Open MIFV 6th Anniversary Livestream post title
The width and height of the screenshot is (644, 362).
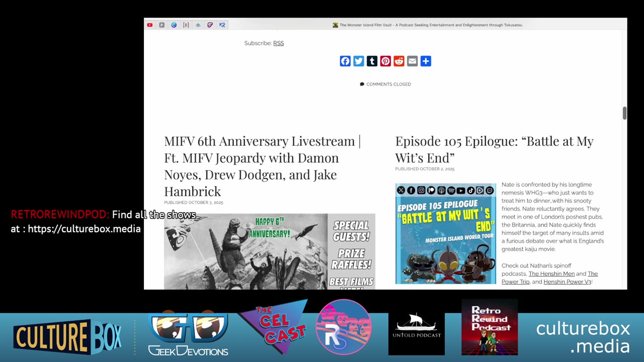click(262, 166)
